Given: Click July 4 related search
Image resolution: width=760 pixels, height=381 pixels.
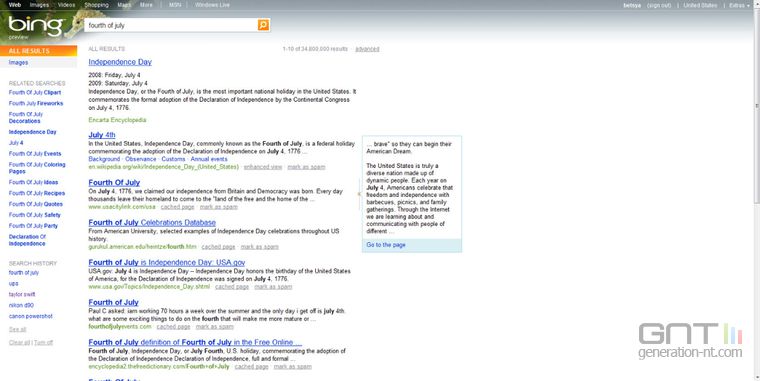Looking at the screenshot, I should click(x=16, y=143).
